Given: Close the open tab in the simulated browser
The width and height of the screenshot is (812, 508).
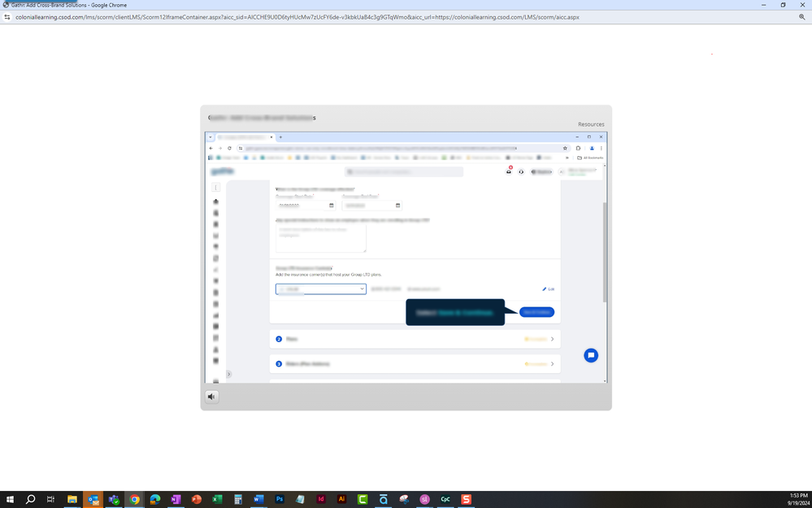Looking at the screenshot, I should click(271, 137).
